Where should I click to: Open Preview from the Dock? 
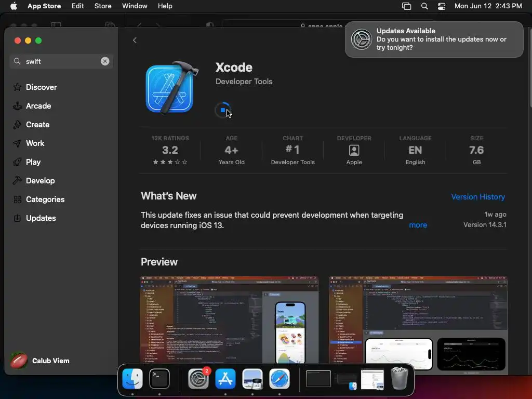[252, 379]
